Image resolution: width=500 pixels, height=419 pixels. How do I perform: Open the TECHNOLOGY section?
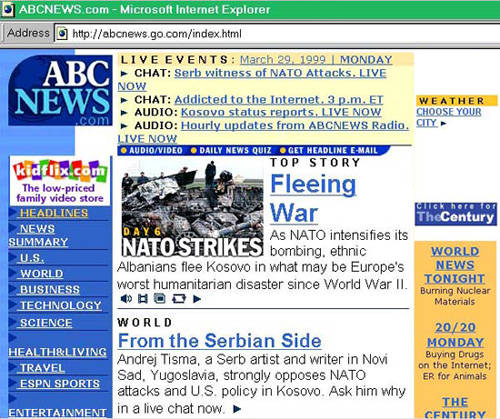tap(61, 305)
